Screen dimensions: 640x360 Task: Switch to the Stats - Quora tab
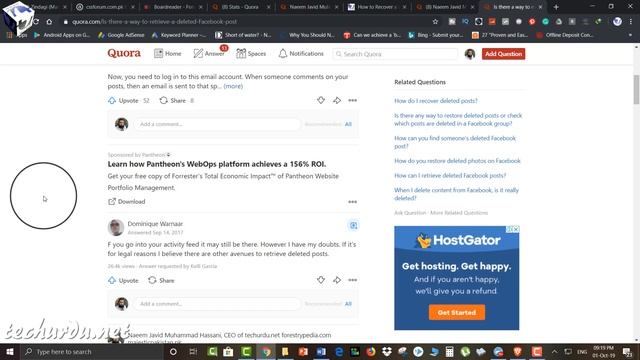click(x=241, y=7)
